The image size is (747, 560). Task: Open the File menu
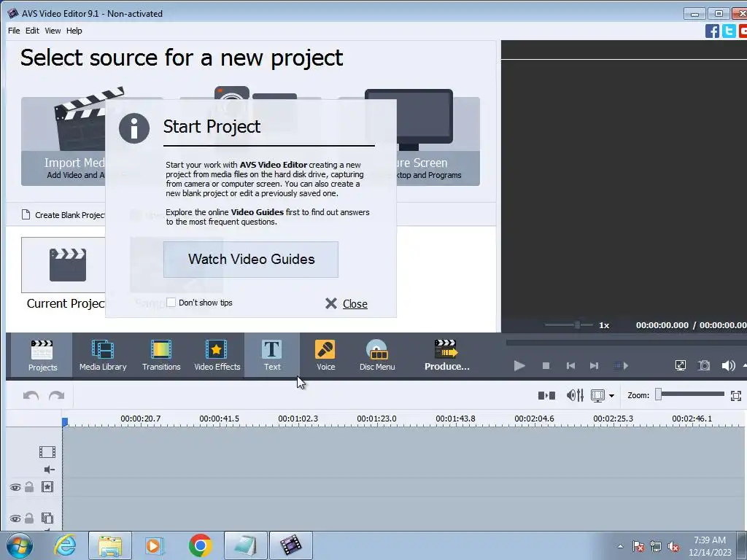tap(14, 31)
